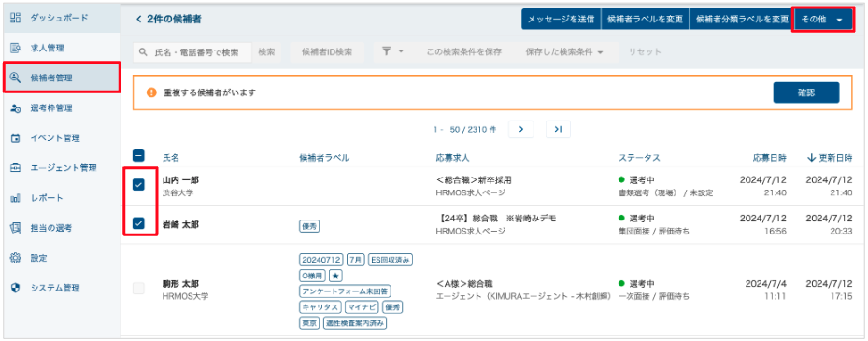Click the マイナビ label tag
This screenshot has width=868, height=341.
362,306
